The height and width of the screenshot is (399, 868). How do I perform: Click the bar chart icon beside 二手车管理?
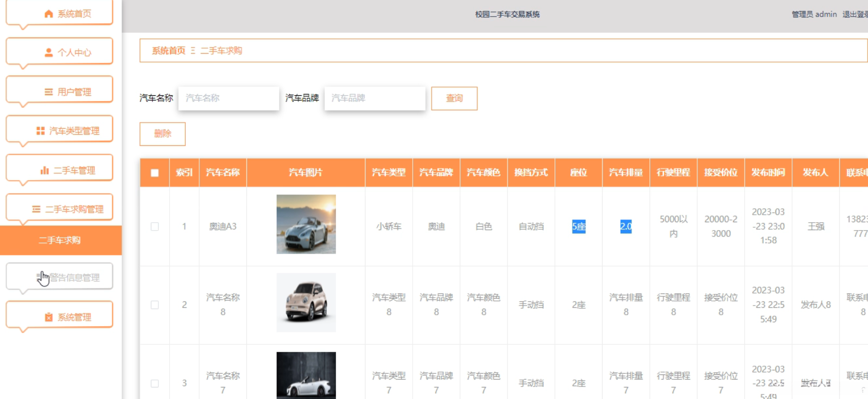click(x=44, y=170)
